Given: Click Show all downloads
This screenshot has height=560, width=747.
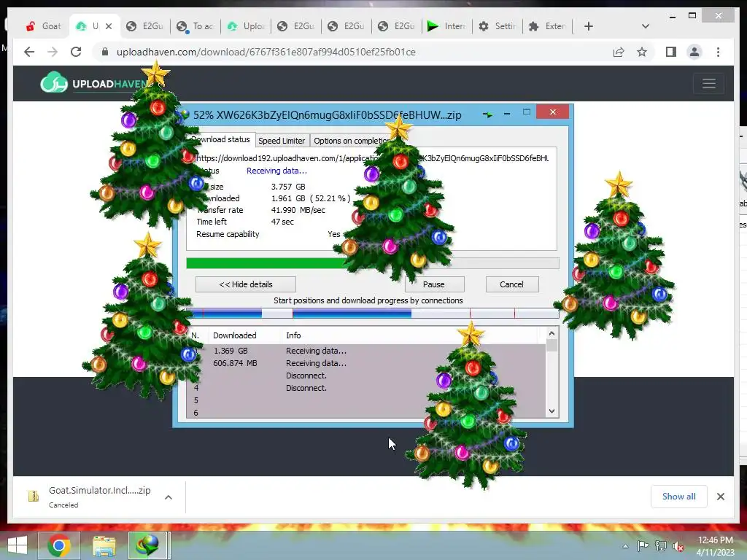Looking at the screenshot, I should pos(679,496).
